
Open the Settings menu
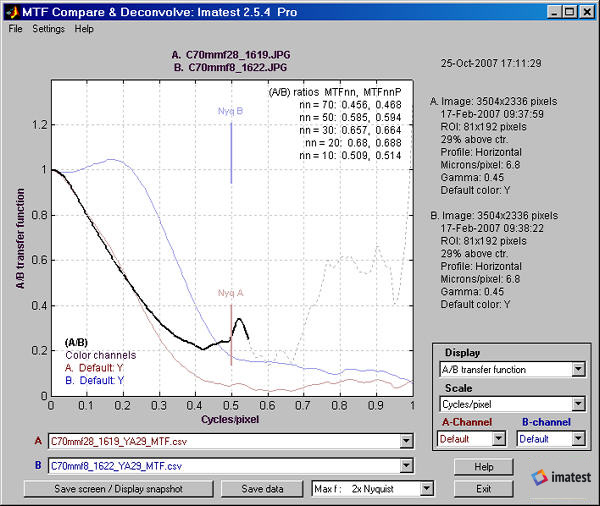48,29
